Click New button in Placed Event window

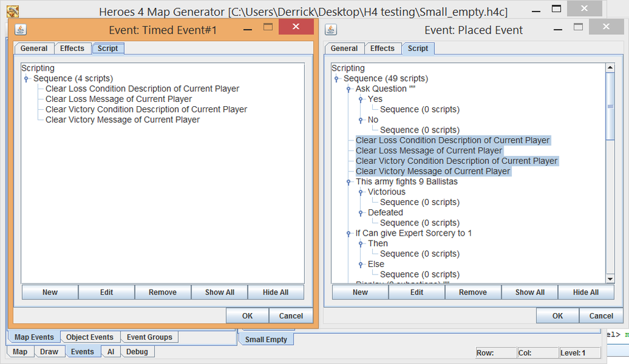tap(360, 292)
